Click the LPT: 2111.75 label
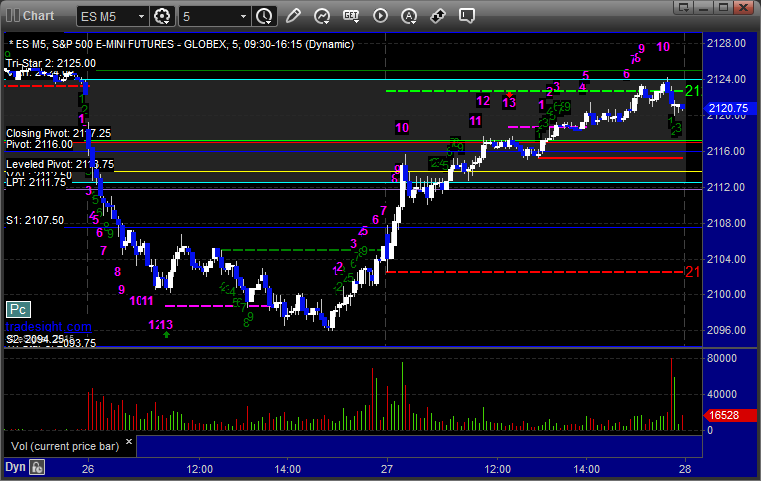The image size is (761, 481). [36, 182]
